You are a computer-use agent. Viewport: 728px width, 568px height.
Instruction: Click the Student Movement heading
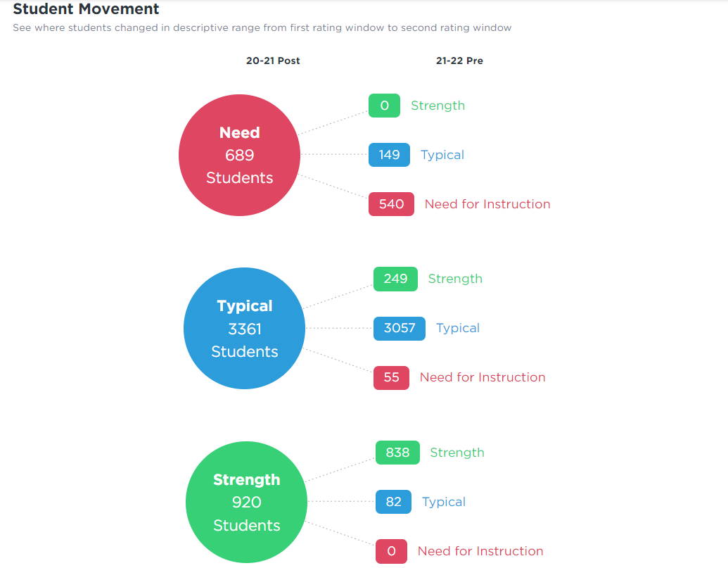click(86, 9)
